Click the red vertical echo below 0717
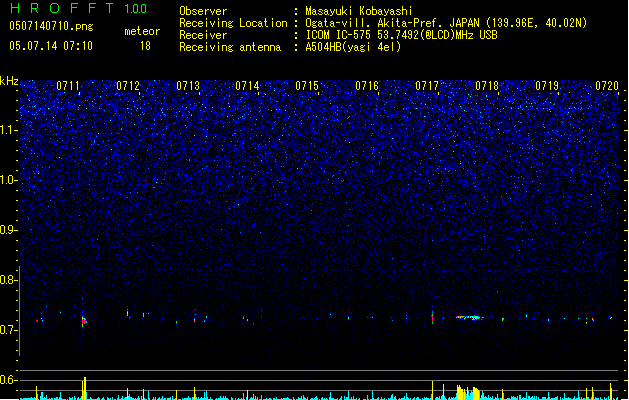 [x=432, y=318]
